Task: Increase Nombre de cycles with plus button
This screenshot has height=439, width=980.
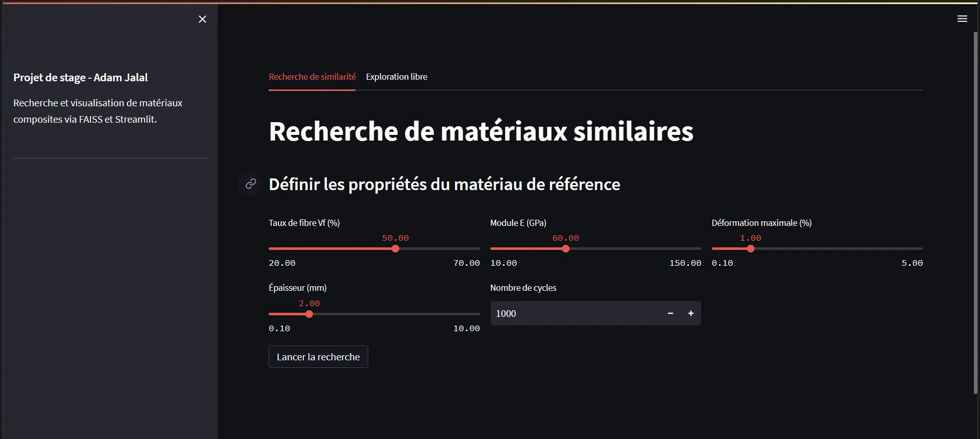Action: [690, 313]
